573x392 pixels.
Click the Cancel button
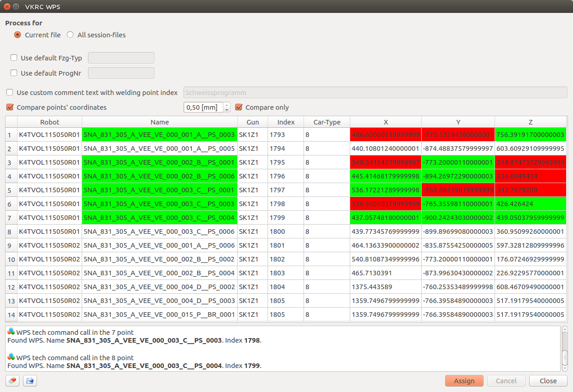point(506,381)
